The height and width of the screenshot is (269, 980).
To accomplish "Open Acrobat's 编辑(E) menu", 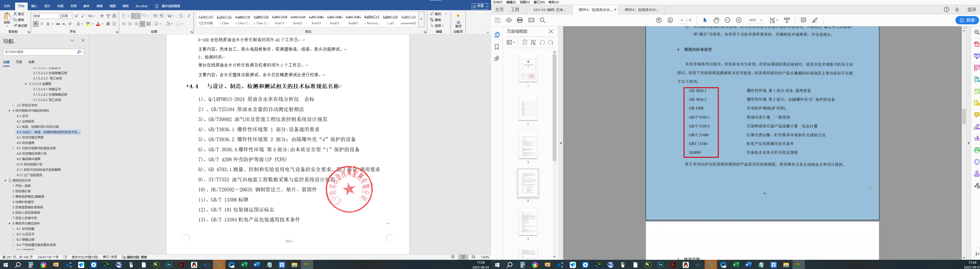I will click(x=511, y=2).
